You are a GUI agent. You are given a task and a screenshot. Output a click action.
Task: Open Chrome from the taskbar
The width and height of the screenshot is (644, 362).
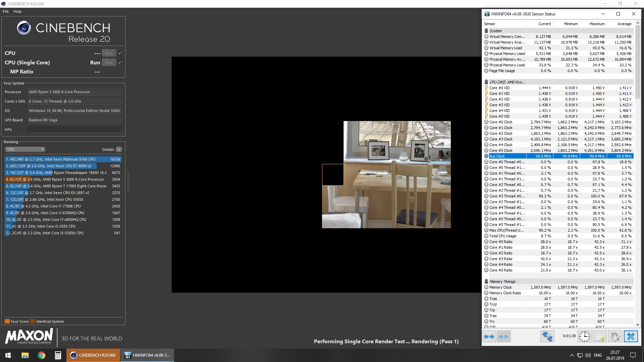[x=42, y=355]
